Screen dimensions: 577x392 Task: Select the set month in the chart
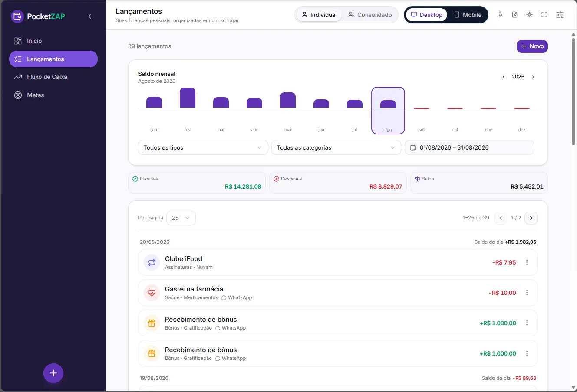422,111
